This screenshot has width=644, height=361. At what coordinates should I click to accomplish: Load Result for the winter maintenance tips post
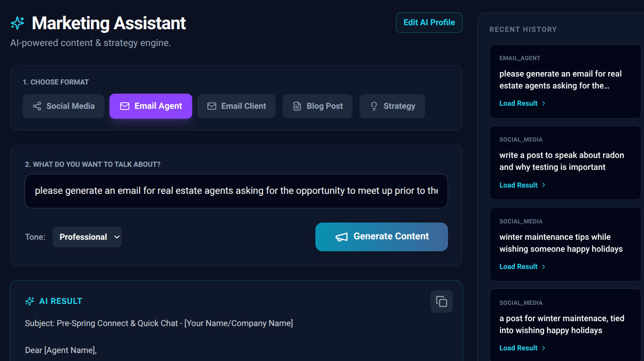click(518, 266)
